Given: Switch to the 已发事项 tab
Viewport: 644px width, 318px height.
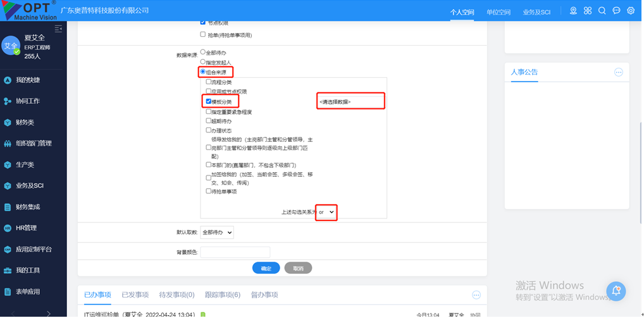Looking at the screenshot, I should tap(135, 295).
